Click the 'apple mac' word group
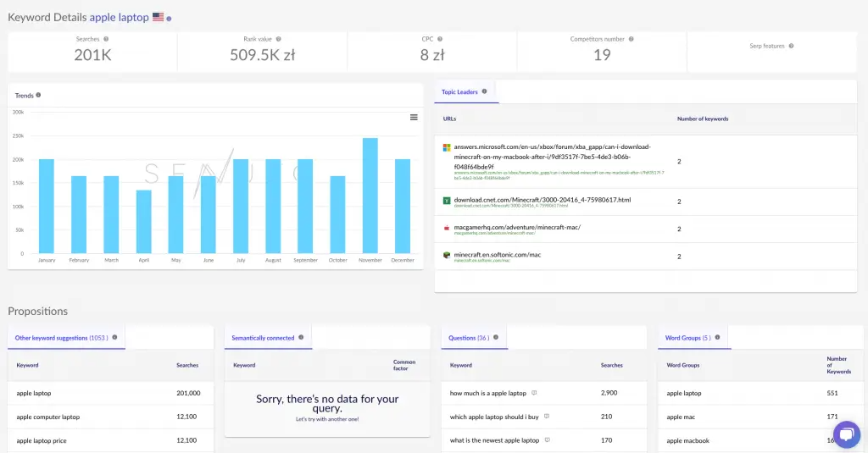868x453 pixels. tap(681, 417)
